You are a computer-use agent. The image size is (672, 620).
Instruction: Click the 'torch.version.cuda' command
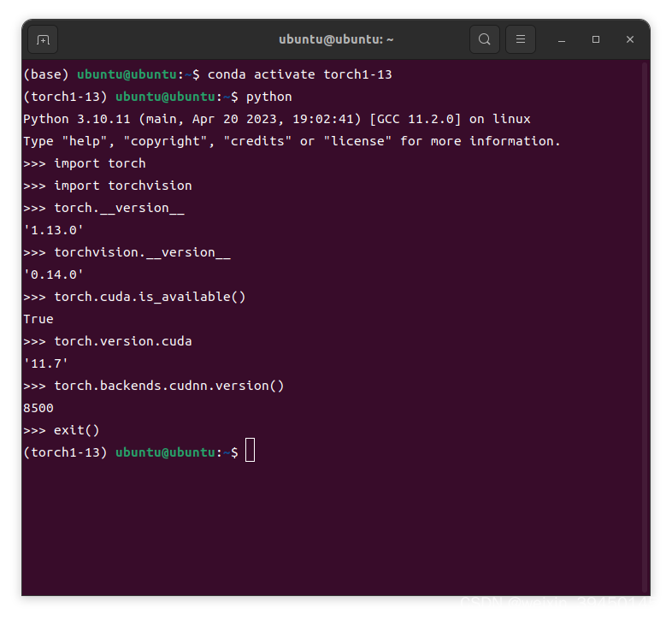(123, 342)
